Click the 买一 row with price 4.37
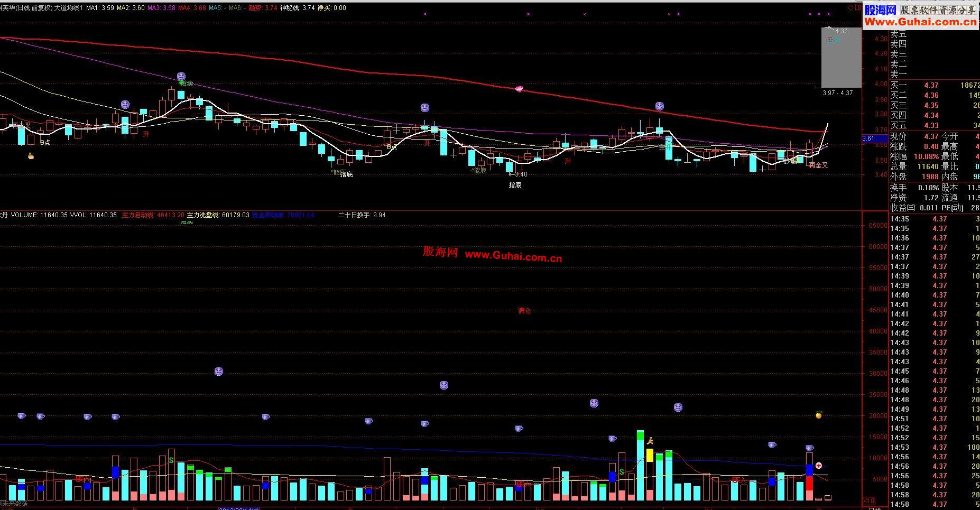 pos(935,85)
